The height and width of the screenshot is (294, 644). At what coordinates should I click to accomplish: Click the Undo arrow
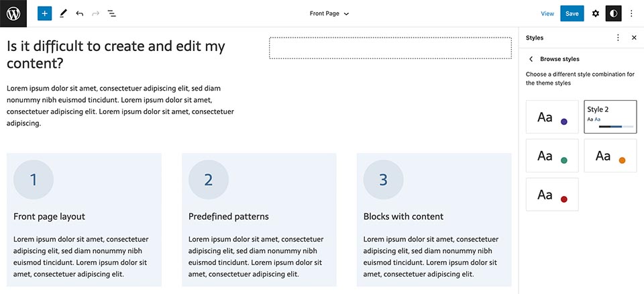80,13
